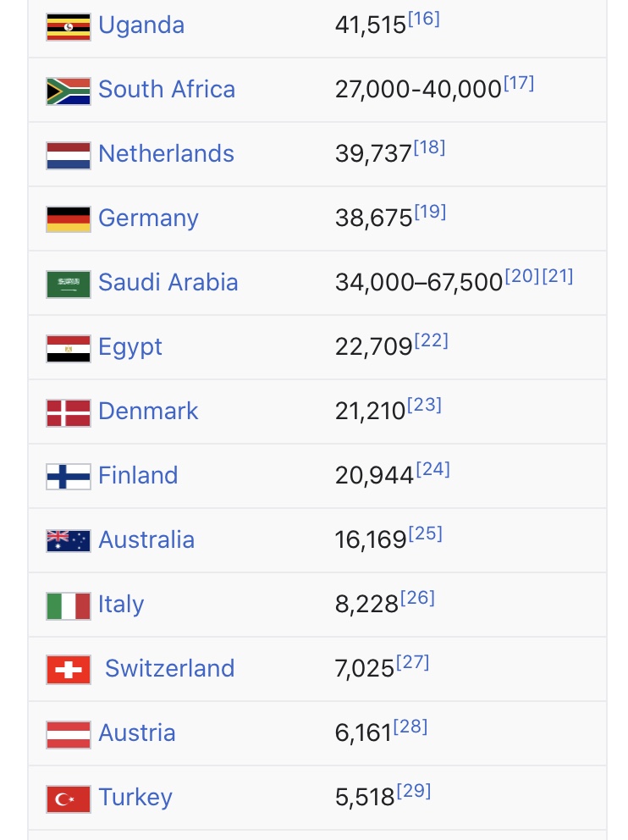Go to the Austria link

click(x=137, y=732)
